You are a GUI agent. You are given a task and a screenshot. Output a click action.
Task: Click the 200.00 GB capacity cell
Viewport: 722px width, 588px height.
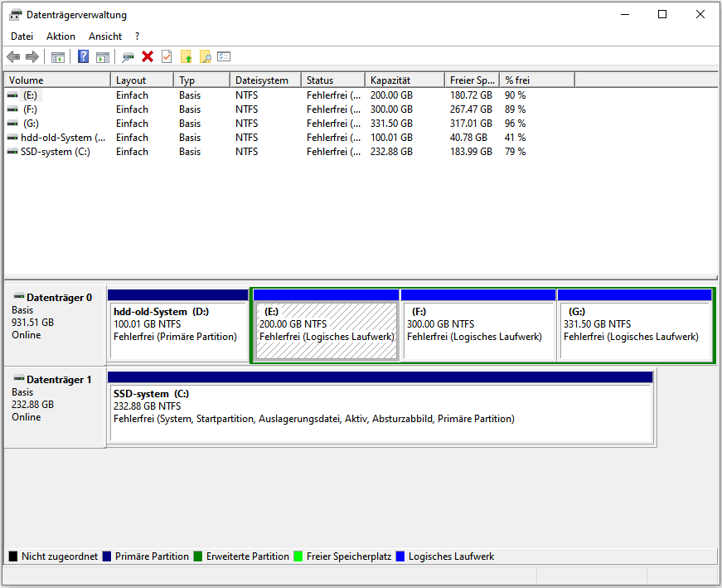coord(391,95)
